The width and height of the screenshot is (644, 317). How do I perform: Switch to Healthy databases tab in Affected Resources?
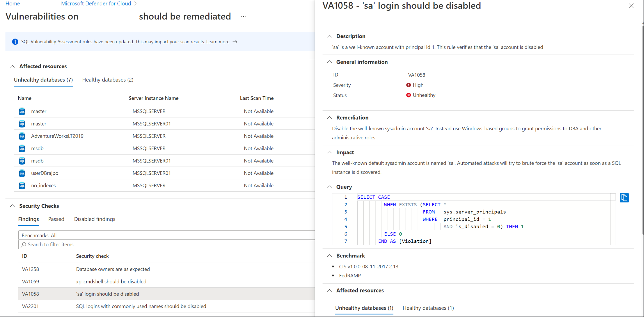108,80
